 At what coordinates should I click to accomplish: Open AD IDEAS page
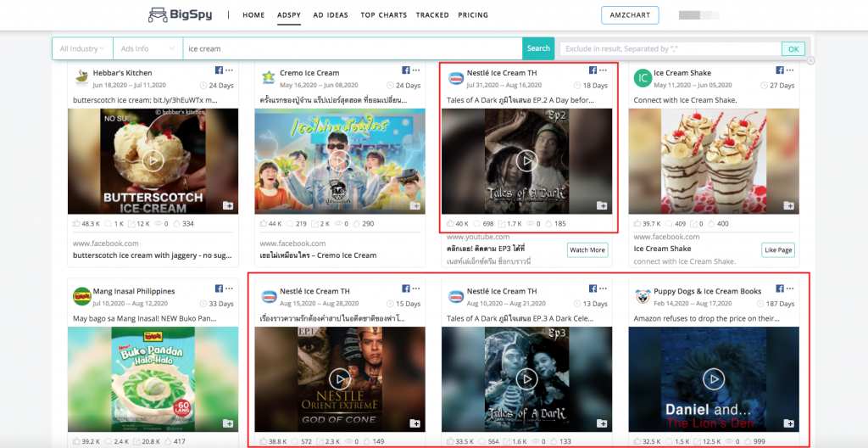pyautogui.click(x=331, y=15)
